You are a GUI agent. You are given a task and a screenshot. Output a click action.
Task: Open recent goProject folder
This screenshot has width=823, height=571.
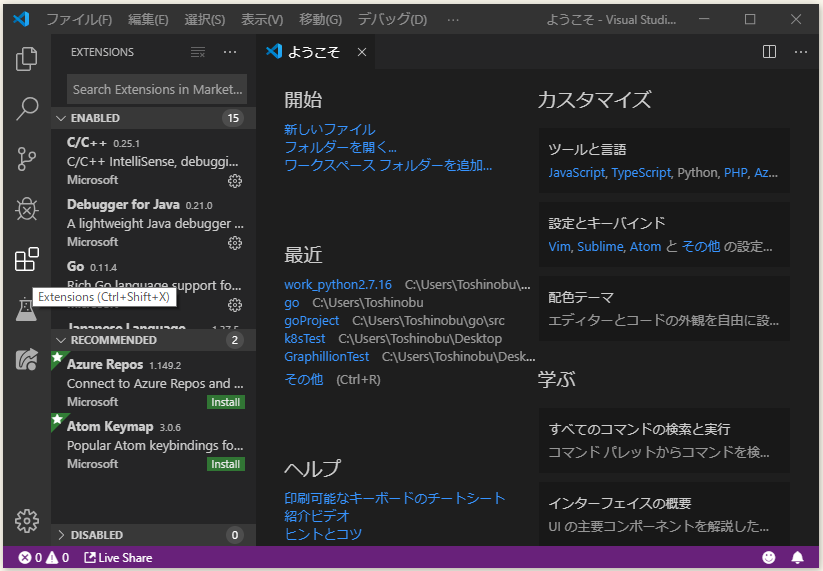[311, 321]
